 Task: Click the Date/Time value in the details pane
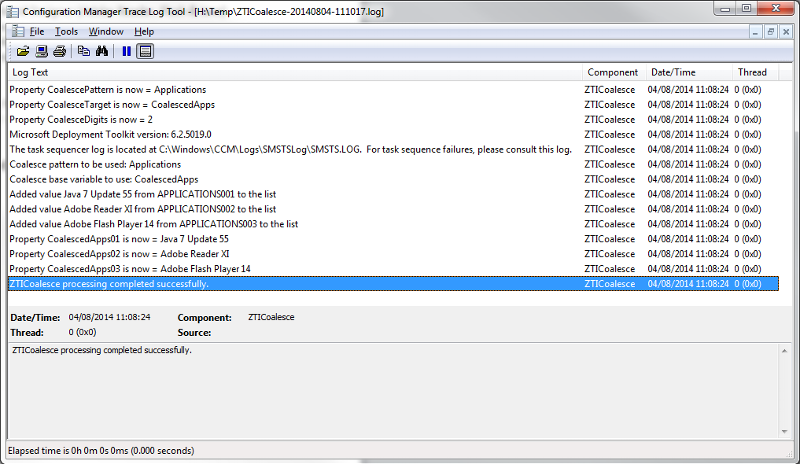tap(109, 317)
